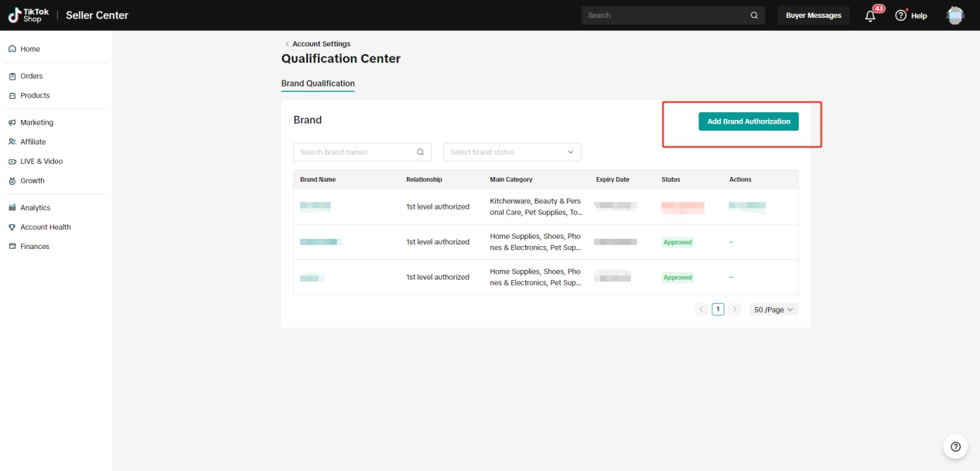Click the search magnifier in top bar
Screen dimensions: 980x471
point(754,15)
